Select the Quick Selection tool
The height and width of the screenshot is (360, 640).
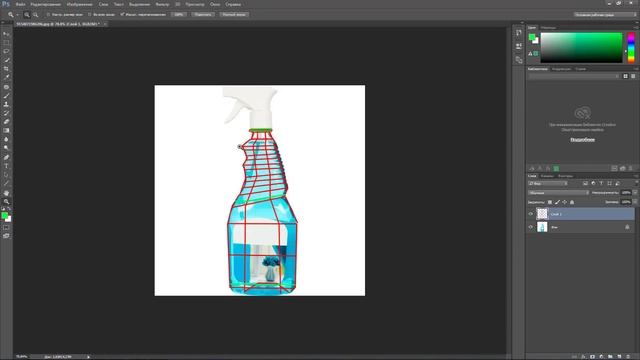(6, 60)
